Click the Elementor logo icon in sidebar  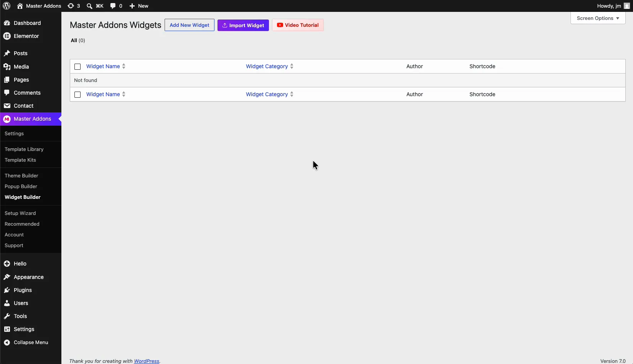(7, 36)
